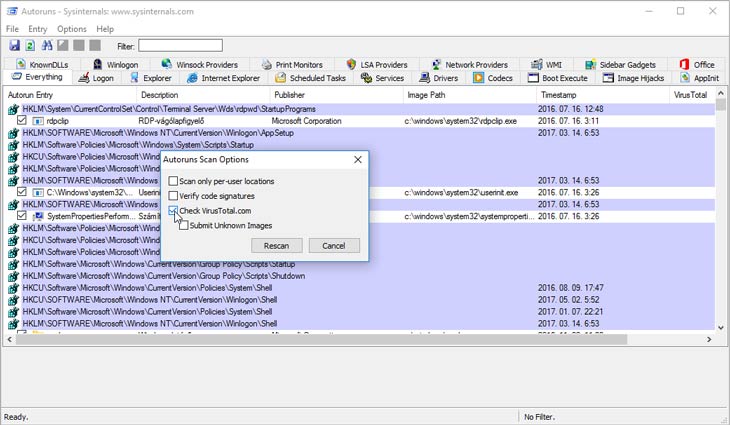This screenshot has width=730, height=425.
Task: Click c:\windows\system32\rdpclip.exe image path
Action: pyautogui.click(x=460, y=121)
